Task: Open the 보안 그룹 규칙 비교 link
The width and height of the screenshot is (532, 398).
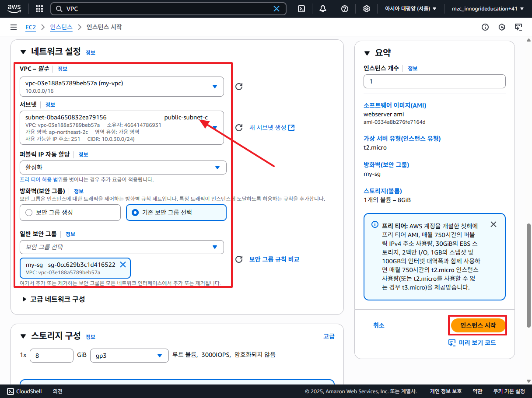Action: (274, 259)
